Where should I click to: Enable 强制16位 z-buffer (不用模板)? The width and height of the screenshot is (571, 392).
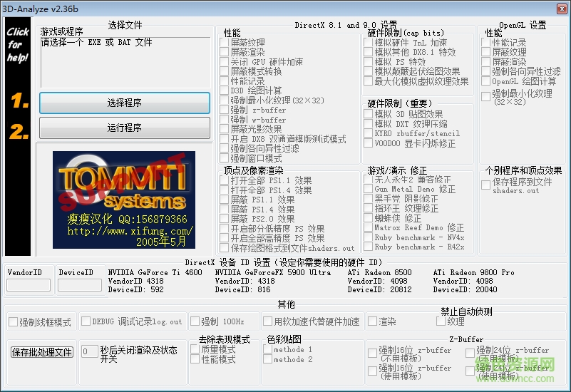pos(372,353)
